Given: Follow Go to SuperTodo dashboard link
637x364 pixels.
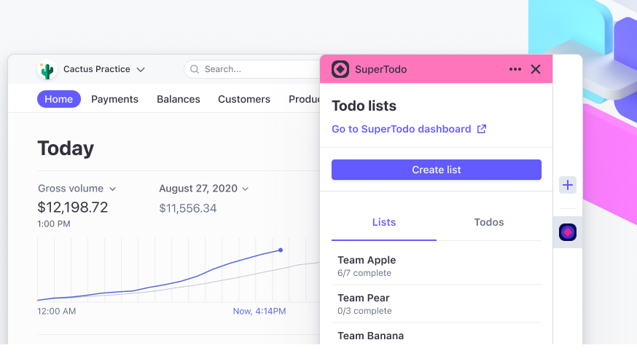Looking at the screenshot, I should pyautogui.click(x=402, y=129).
